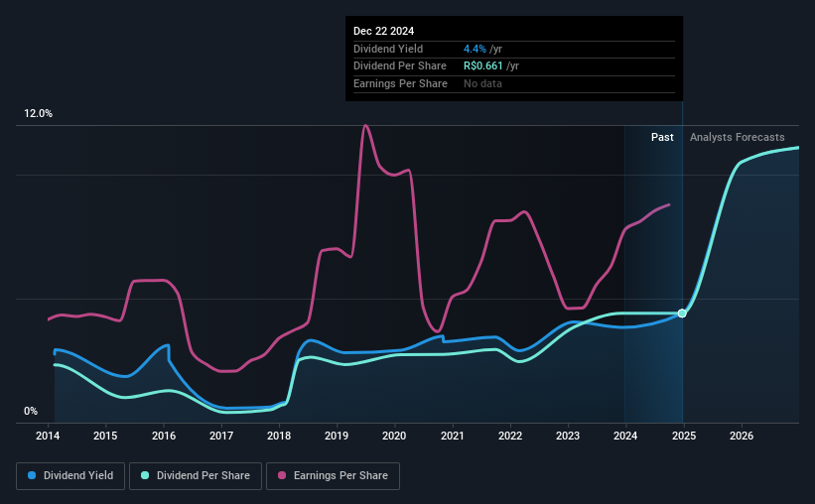
Task: Click the tooltip 'Dividend Per Share' row label
Action: tap(400, 66)
